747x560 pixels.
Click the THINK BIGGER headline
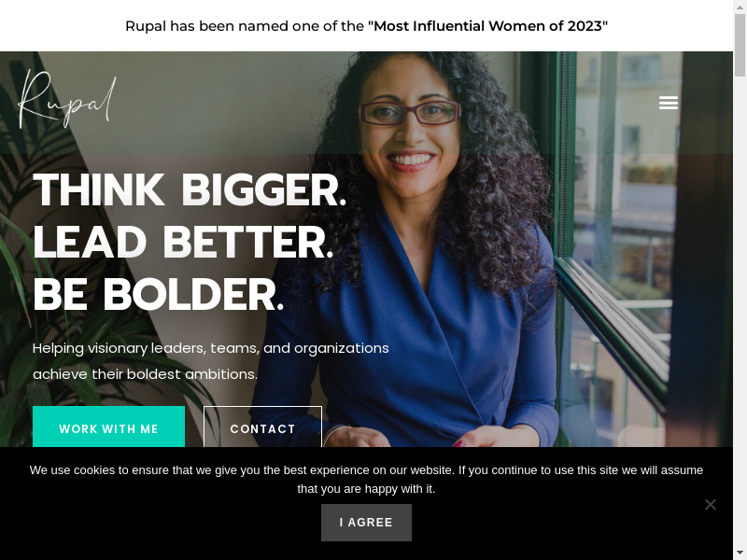coord(190,190)
